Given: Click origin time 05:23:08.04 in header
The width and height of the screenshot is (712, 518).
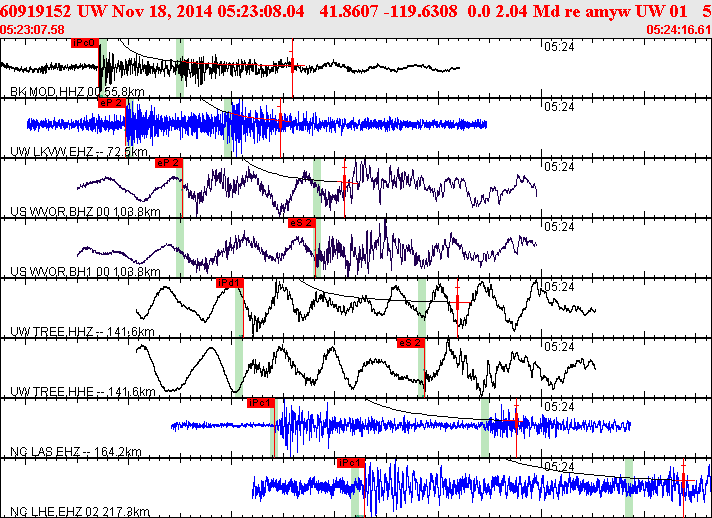Looking at the screenshot, I should (261, 11).
